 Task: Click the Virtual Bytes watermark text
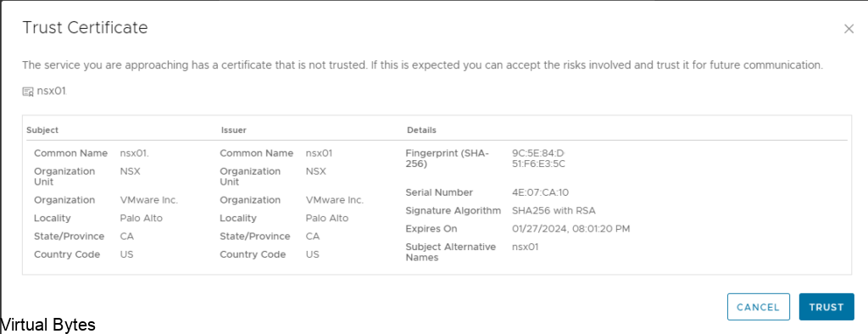[48, 326]
